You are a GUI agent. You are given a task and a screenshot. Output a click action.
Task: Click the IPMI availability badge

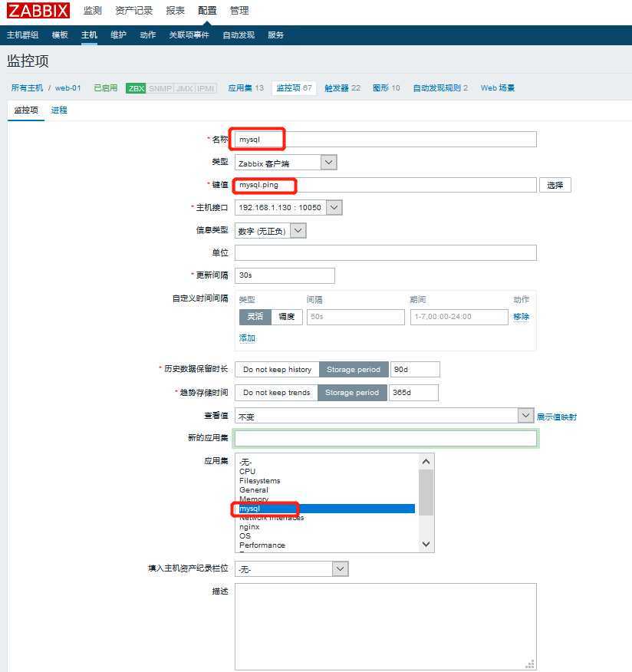click(206, 88)
